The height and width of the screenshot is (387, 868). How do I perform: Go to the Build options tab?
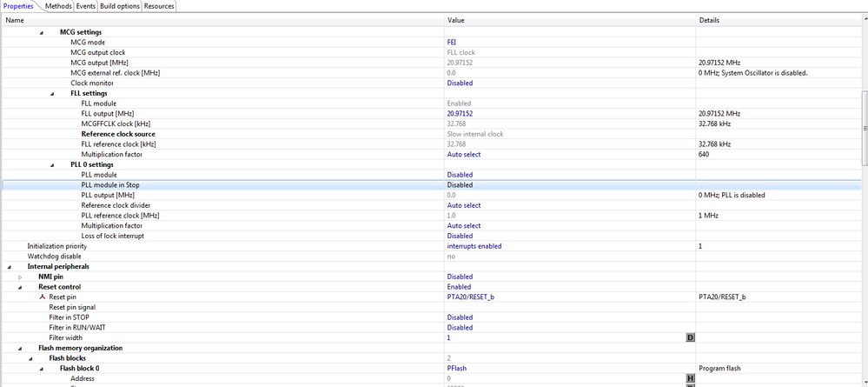click(x=120, y=6)
